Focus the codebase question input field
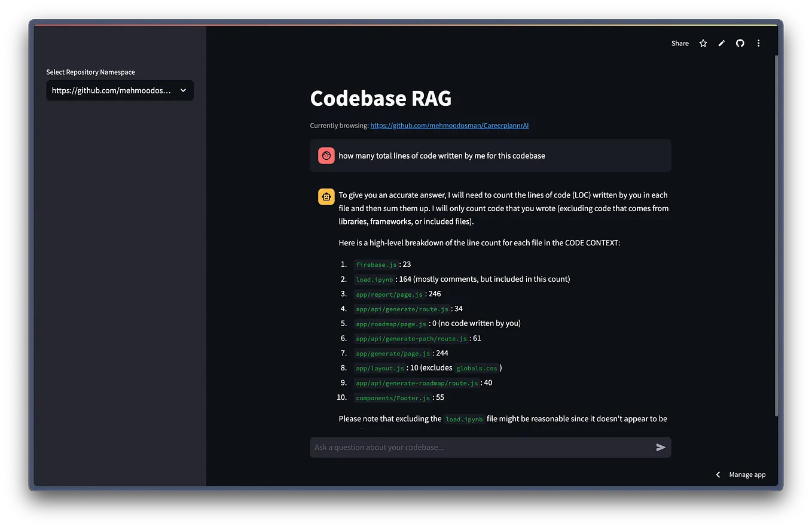812x529 pixels. (478, 446)
